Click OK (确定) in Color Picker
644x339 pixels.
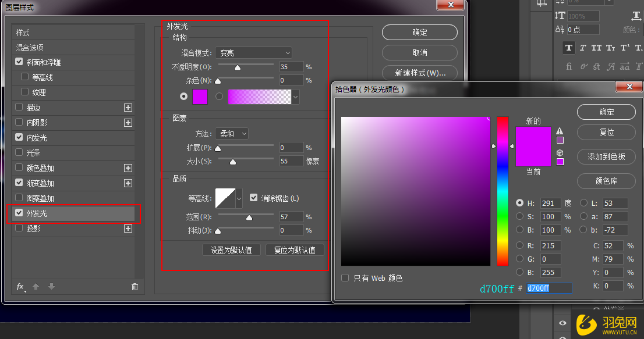click(607, 112)
